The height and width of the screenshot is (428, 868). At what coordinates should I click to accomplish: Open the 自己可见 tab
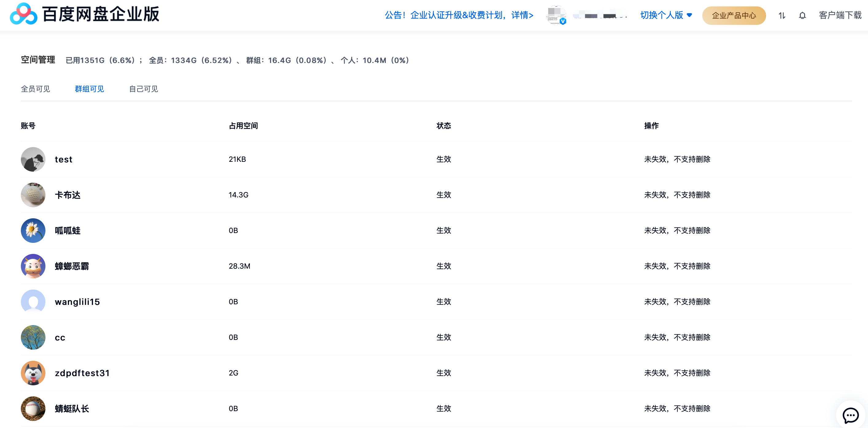pyautogui.click(x=144, y=89)
